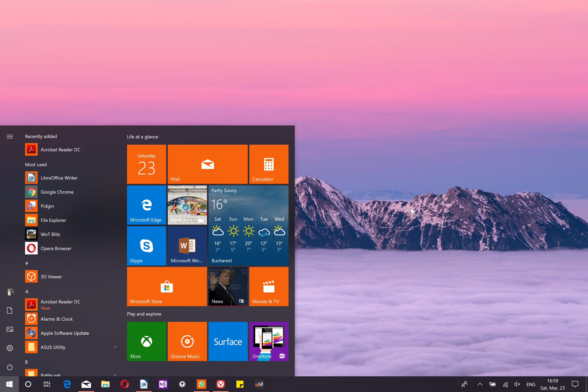This screenshot has height=392, width=588.
Task: Open the clock showing 16:59
Action: [x=553, y=384]
